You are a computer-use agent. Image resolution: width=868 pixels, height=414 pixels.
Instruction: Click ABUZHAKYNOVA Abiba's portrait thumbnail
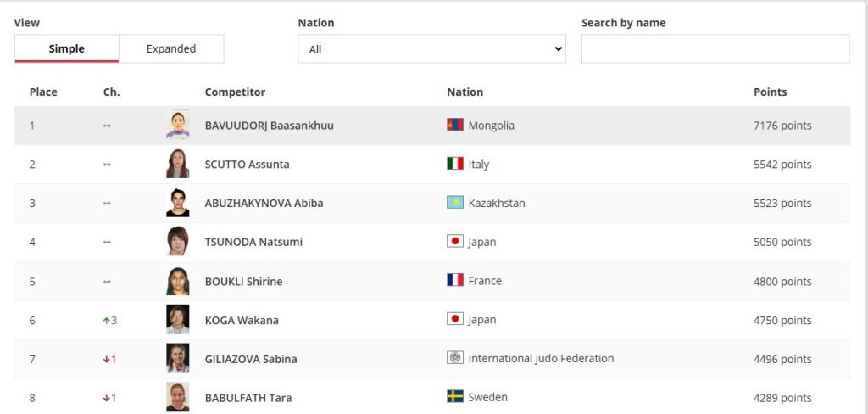(x=178, y=202)
